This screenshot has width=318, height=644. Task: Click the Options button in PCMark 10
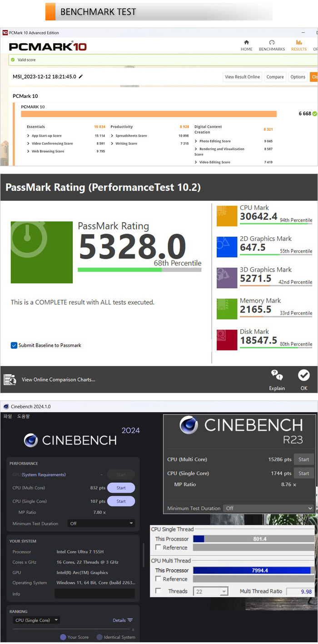pos(298,77)
